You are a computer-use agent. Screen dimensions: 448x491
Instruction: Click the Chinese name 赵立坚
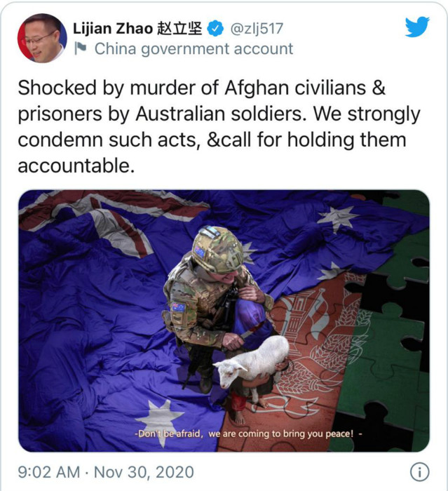(179, 29)
